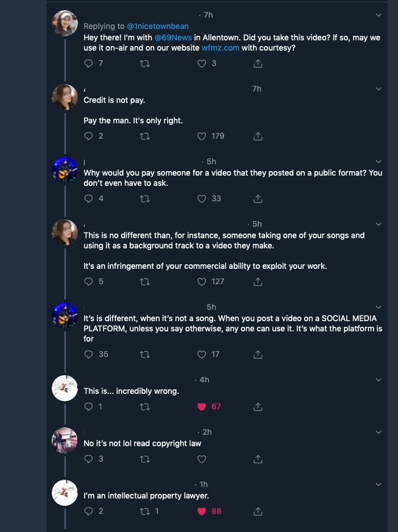Share the 'Credit is not pay' tweet

(x=258, y=136)
